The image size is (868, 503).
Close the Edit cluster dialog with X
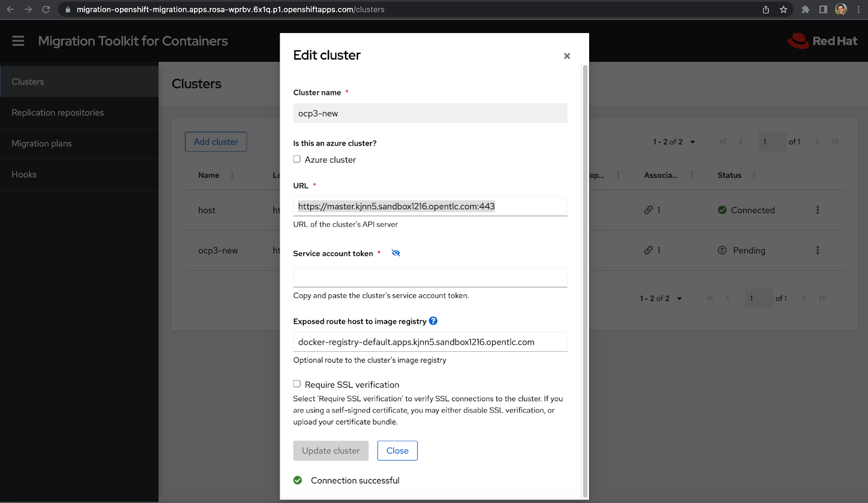pyautogui.click(x=567, y=56)
